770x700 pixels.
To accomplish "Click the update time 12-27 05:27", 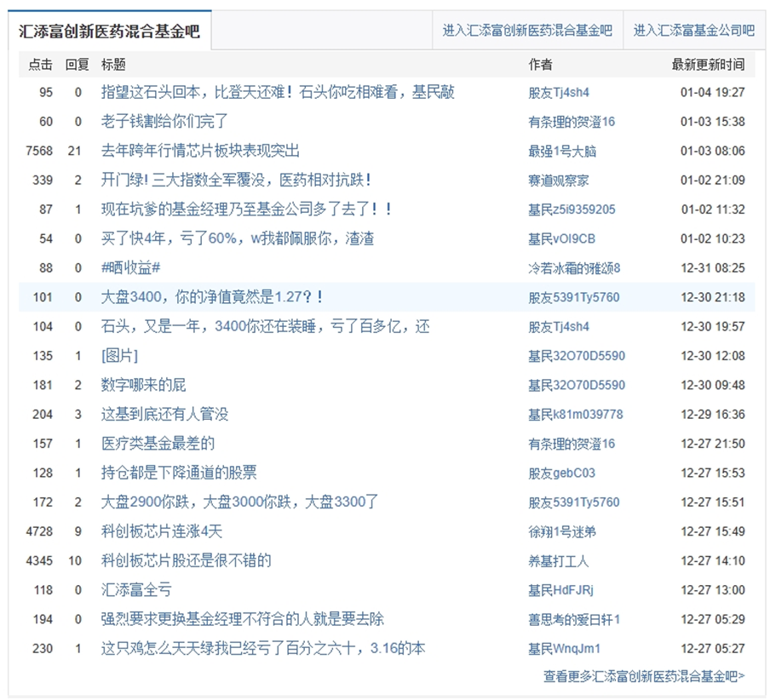I will coord(713,648).
